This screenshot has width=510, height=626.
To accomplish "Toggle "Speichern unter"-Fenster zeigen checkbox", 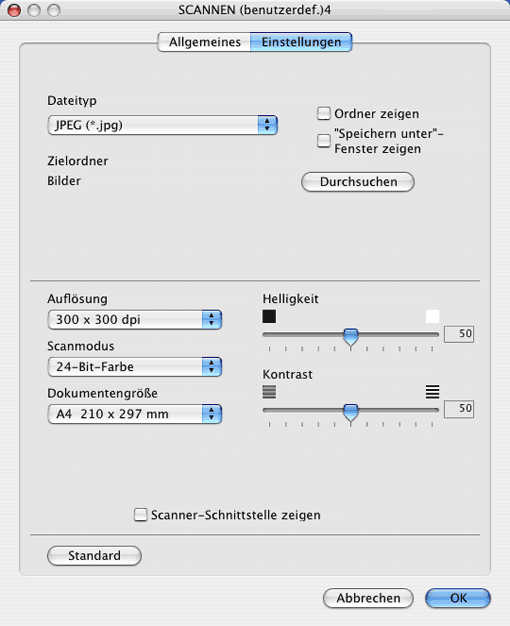I will (323, 141).
